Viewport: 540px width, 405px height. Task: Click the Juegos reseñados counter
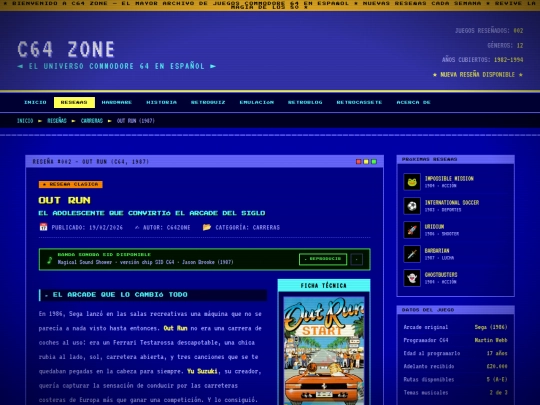tap(489, 31)
